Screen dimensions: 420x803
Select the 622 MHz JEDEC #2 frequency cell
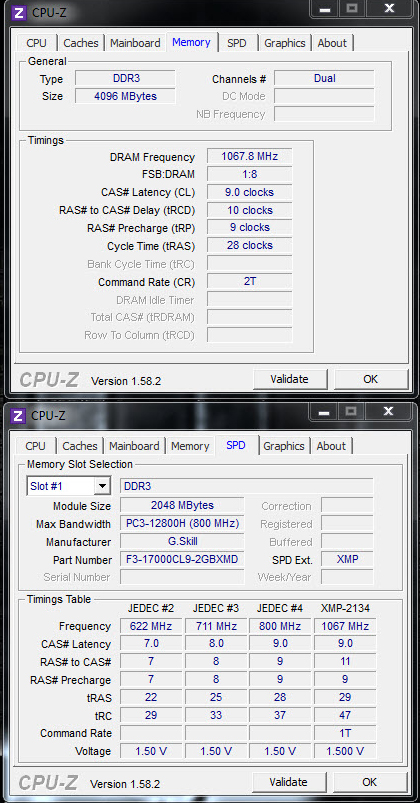coord(151,626)
